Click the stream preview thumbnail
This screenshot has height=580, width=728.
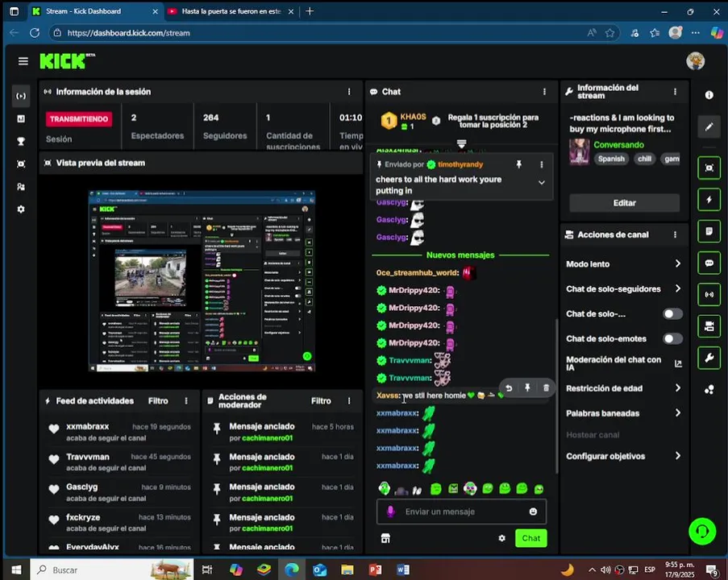[202, 280]
